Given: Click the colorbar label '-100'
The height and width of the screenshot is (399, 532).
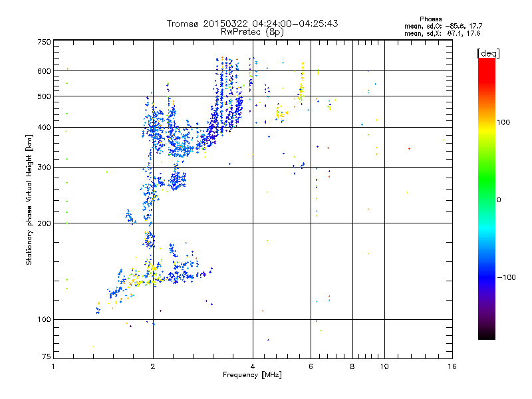Looking at the screenshot, I should pyautogui.click(x=506, y=277).
